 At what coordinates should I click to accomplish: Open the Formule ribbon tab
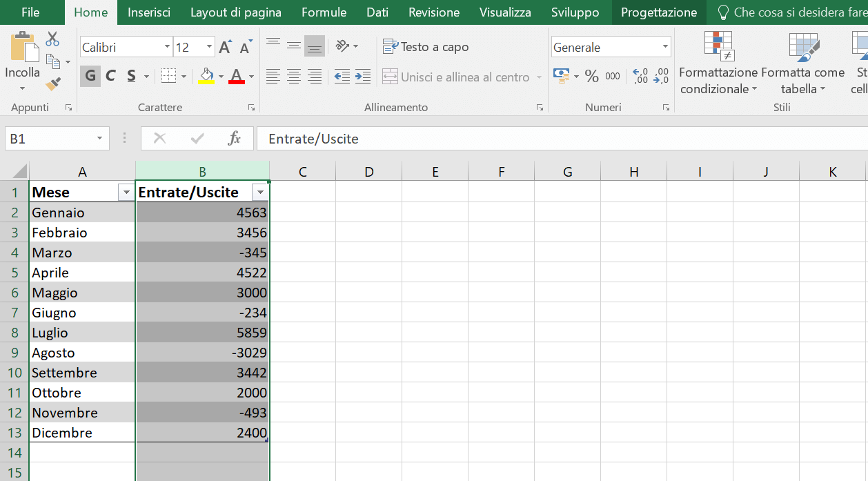coord(324,12)
